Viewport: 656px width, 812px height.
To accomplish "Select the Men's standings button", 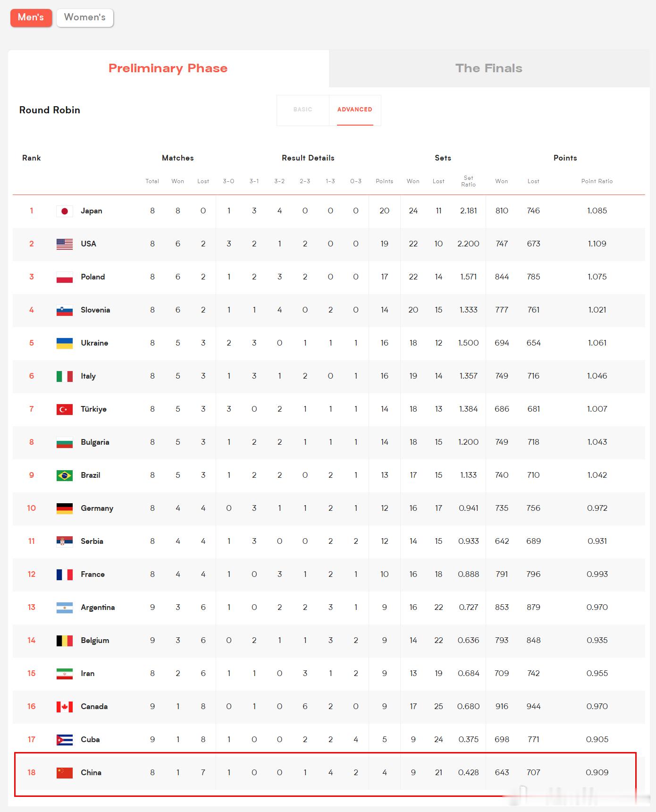I will click(31, 17).
